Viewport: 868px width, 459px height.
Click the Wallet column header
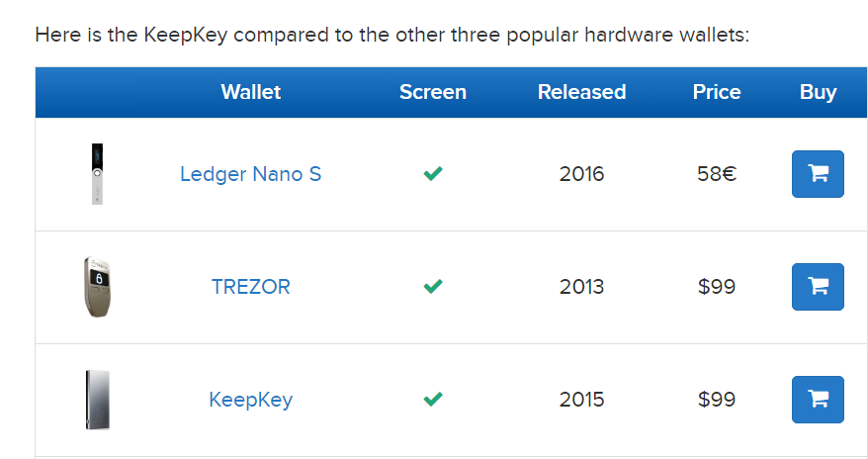coord(251,92)
